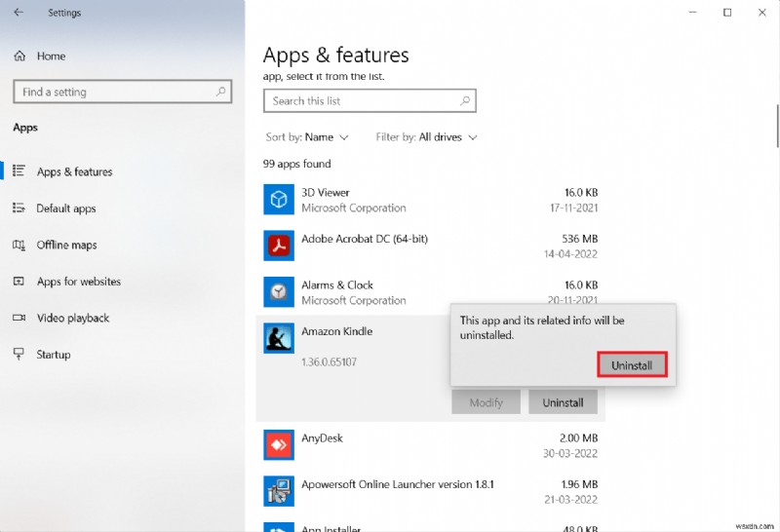Select Apowersoft Online Launcher version 1.8.1
Viewport: 780px width, 532px height.
pyautogui.click(x=398, y=484)
